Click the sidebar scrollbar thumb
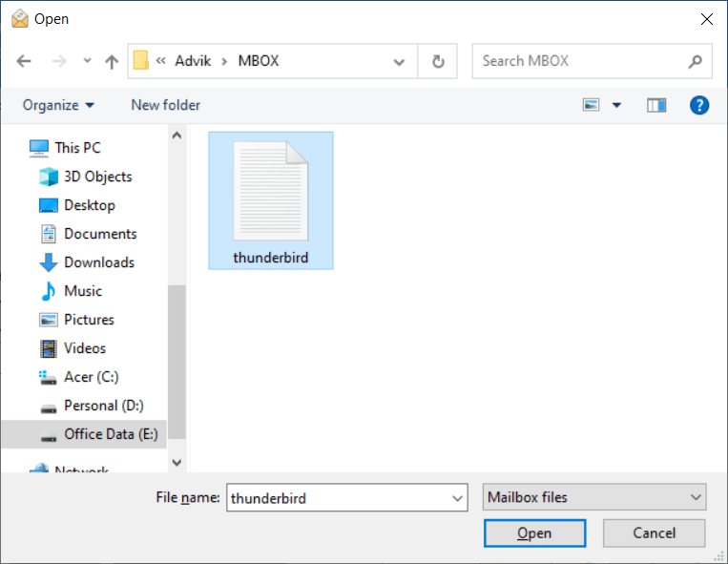Viewport: 728px width, 564px height. pyautogui.click(x=177, y=362)
